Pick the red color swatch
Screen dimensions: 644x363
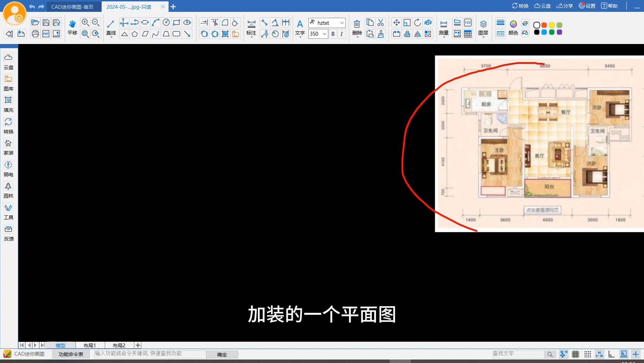pos(544,25)
